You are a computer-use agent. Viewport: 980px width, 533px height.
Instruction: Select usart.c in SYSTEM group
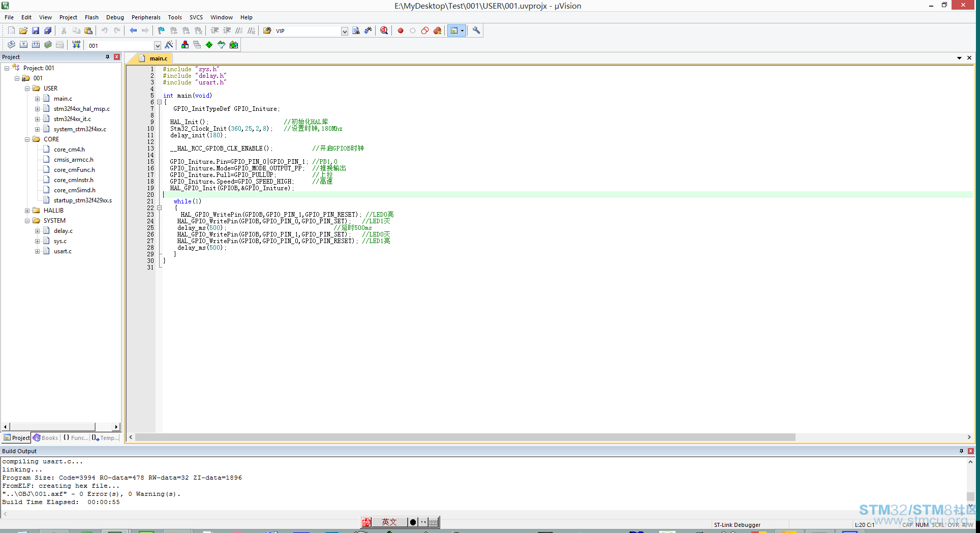click(63, 251)
